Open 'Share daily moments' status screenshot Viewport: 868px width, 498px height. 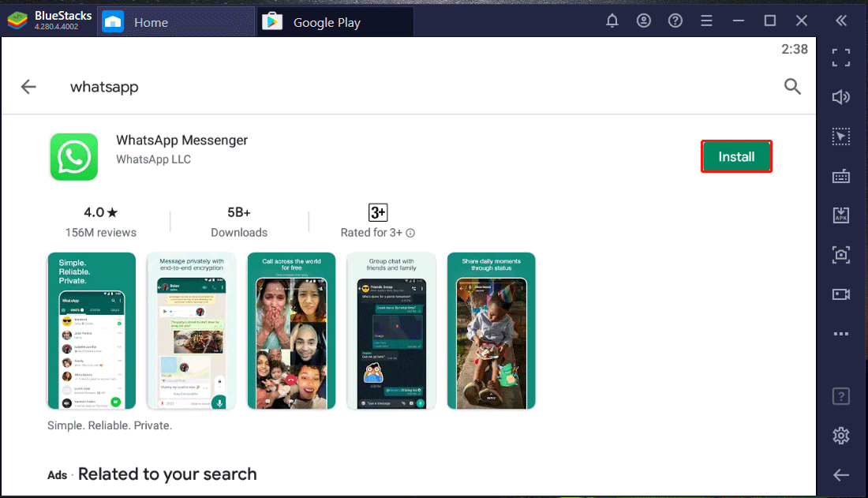click(491, 331)
